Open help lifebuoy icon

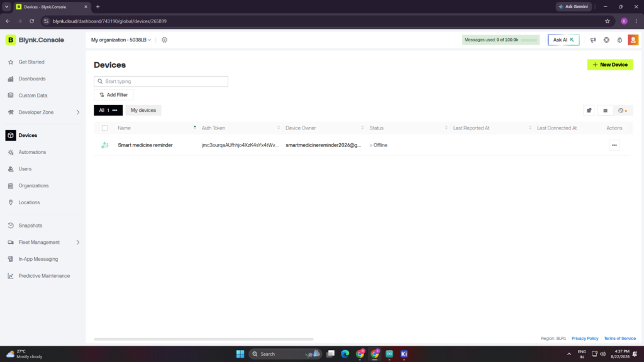[606, 40]
